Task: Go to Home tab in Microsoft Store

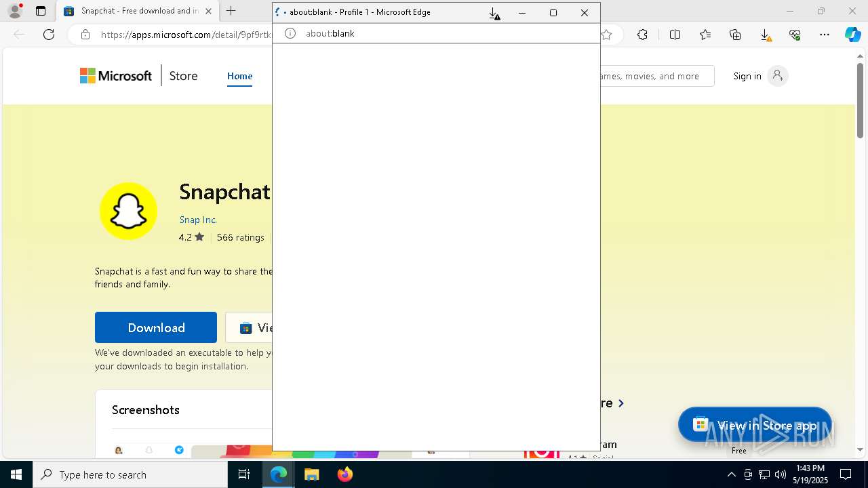Action: (239, 76)
